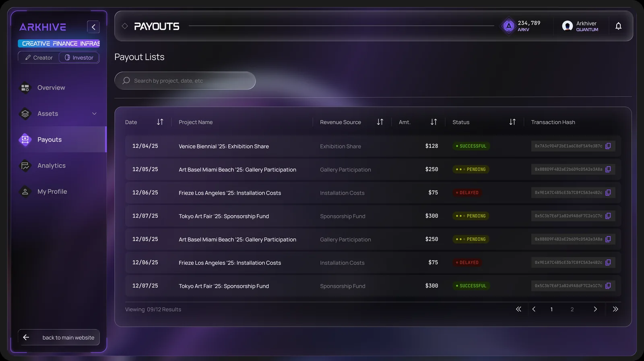Open the Analytics section
644x361 pixels.
click(x=58, y=166)
